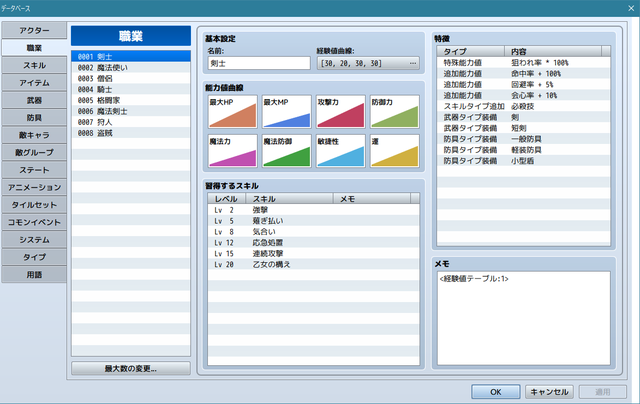Open the 魔法力 parameter curve
The image size is (640, 404).
tap(233, 151)
